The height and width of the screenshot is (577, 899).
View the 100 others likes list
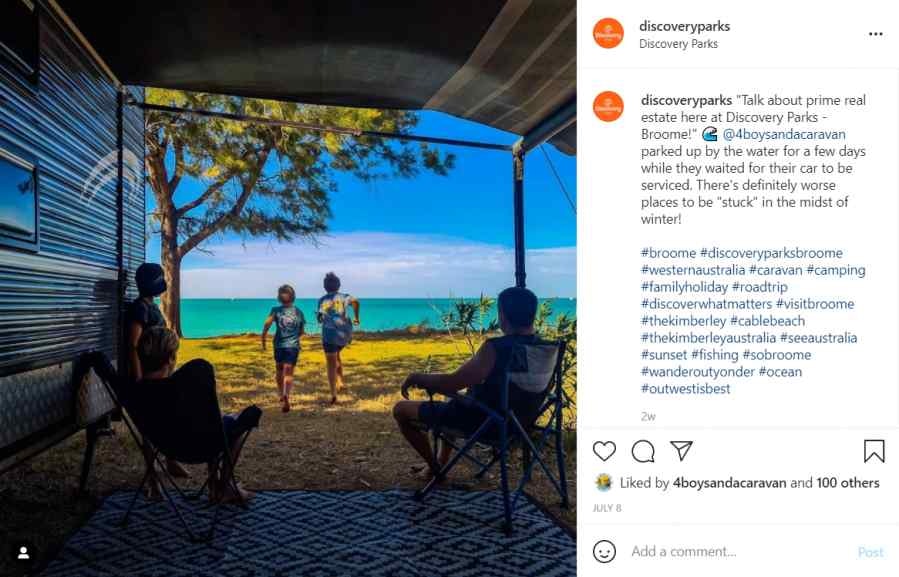tap(848, 483)
